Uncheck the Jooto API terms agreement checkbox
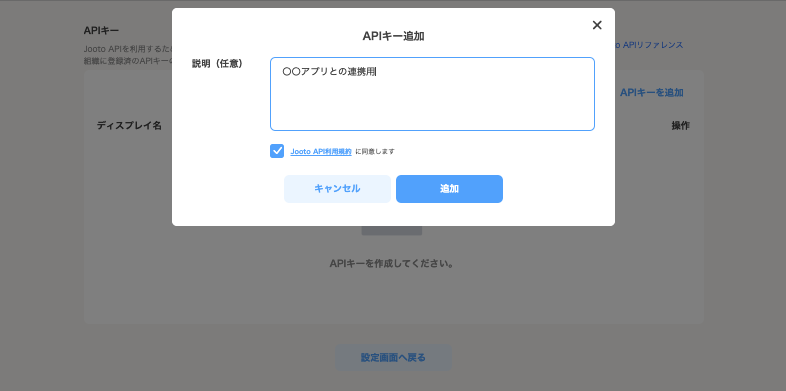The height and width of the screenshot is (391, 786). click(x=277, y=151)
